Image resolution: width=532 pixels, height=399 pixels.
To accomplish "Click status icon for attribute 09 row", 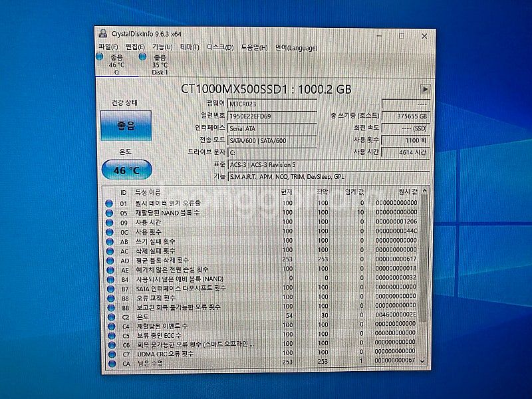I will click(109, 223).
